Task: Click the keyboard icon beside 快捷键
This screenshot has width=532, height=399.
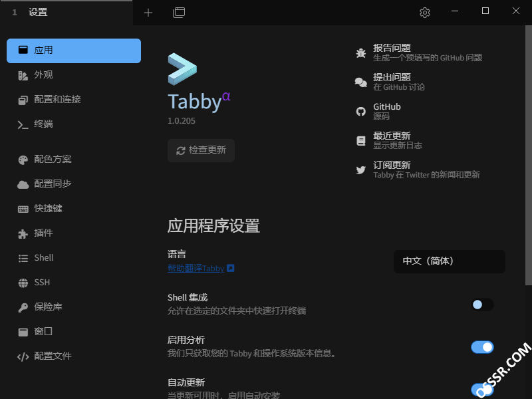Action: [x=23, y=209]
